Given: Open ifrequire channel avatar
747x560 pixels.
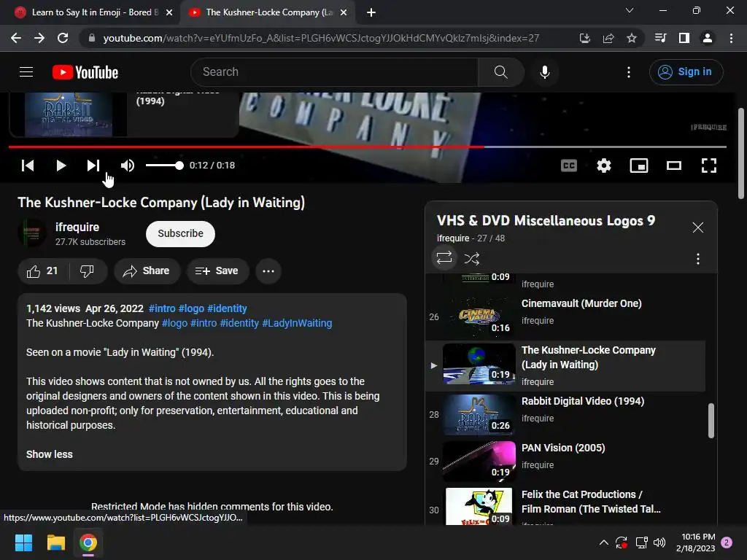Looking at the screenshot, I should 32,233.
